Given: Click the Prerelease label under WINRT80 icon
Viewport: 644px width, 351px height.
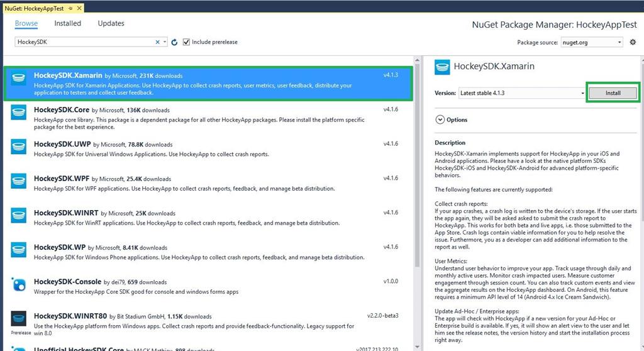Looking at the screenshot, I should click(x=21, y=333).
